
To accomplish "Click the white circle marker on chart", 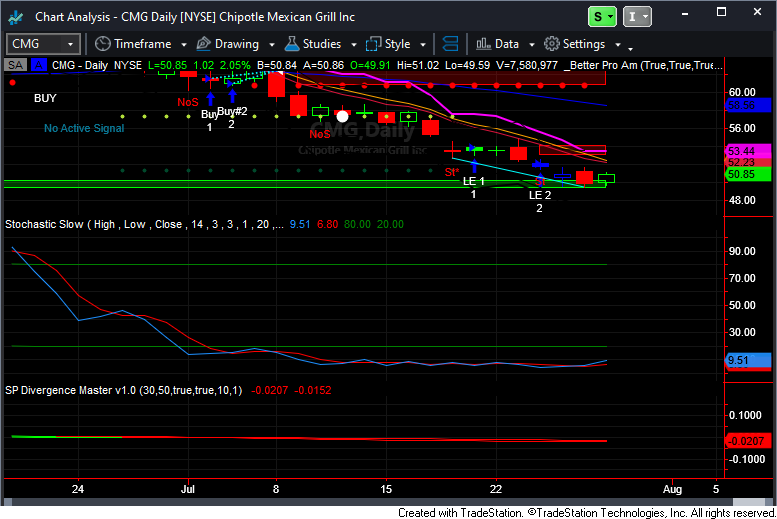I will point(342,116).
